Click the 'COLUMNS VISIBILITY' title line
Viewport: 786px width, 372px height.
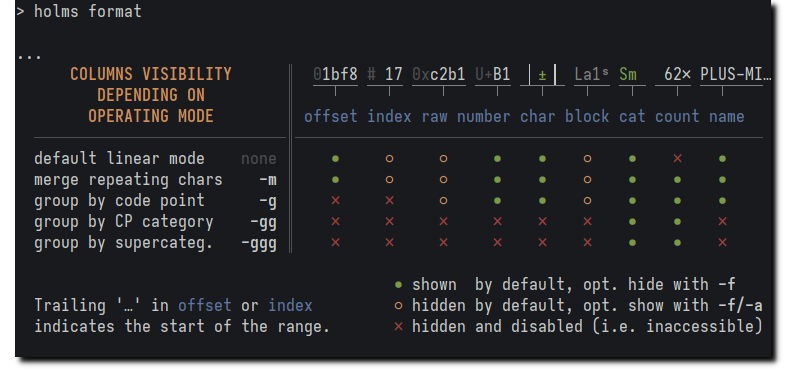[x=151, y=75]
